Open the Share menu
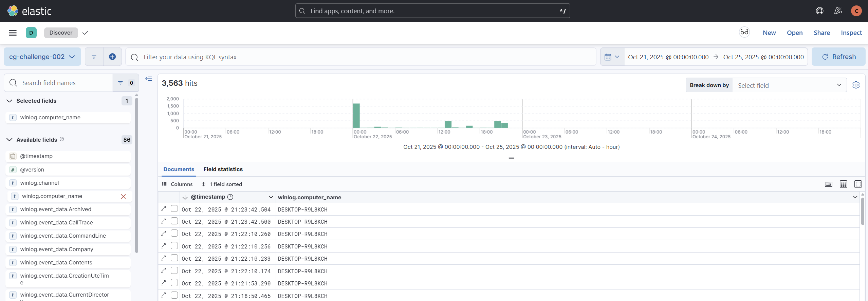 coord(821,33)
